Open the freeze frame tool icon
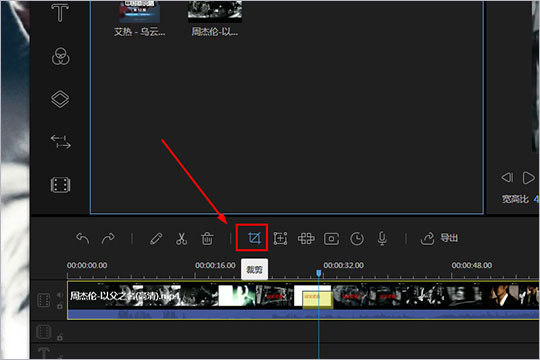Viewport: 540px width, 360px height. click(331, 238)
